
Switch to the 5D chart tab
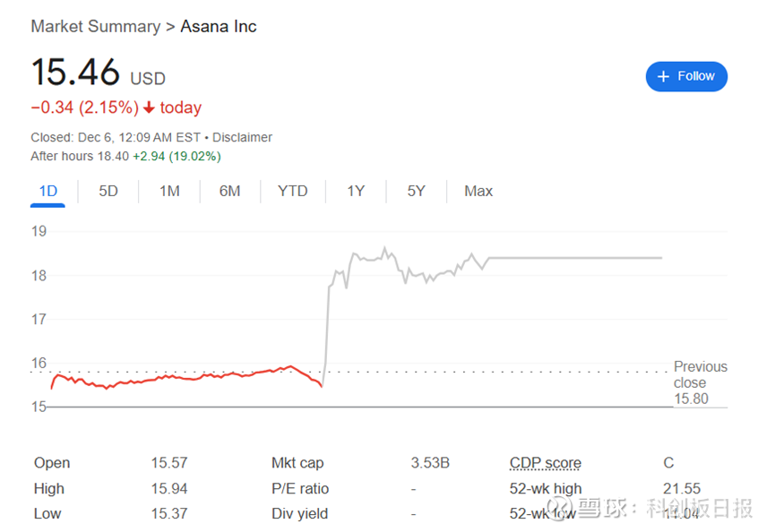tap(108, 191)
